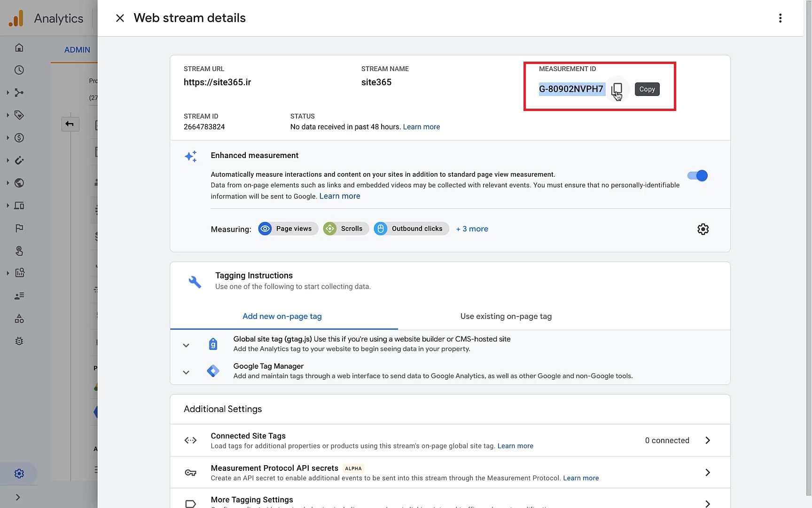Image resolution: width=812 pixels, height=508 pixels.
Task: Open Enhanced measurement settings gear
Action: [703, 229]
